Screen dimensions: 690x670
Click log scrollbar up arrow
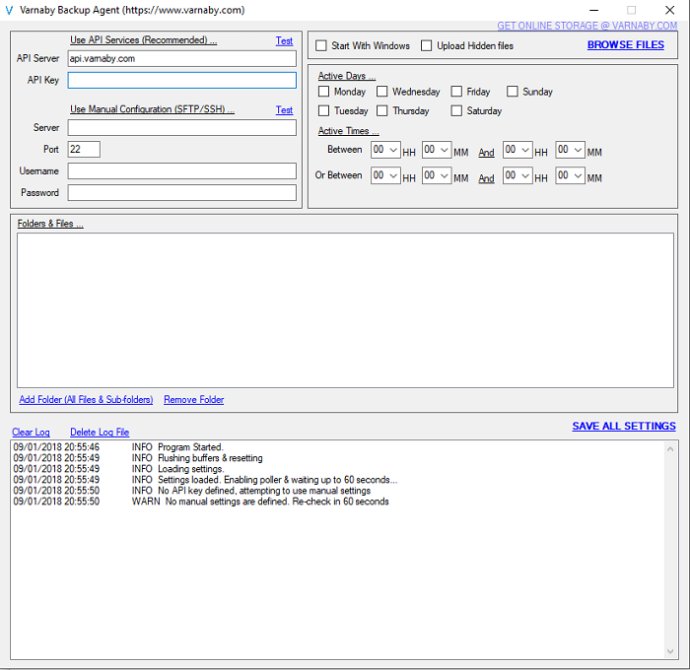coord(670,449)
